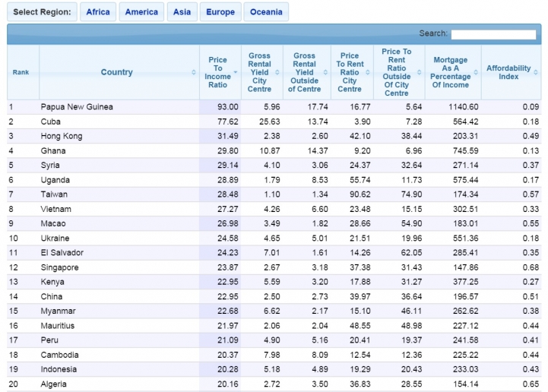The image size is (548, 392).
Task: Choose the Europe region button
Action: [220, 12]
